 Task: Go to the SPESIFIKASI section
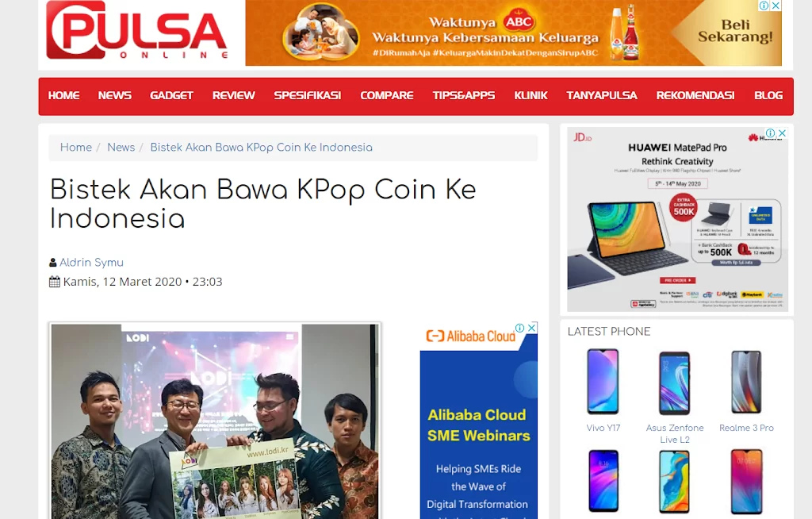pyautogui.click(x=308, y=96)
